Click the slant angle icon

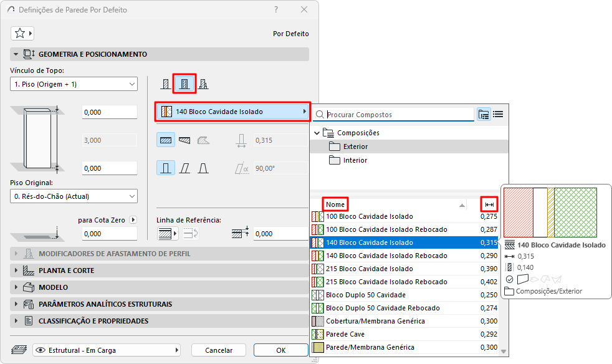[242, 168]
